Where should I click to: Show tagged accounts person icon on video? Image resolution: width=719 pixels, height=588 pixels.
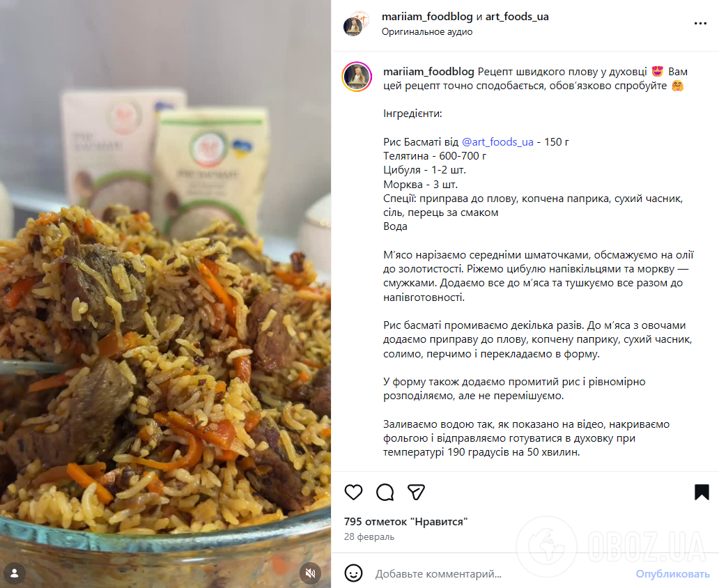coord(15,573)
